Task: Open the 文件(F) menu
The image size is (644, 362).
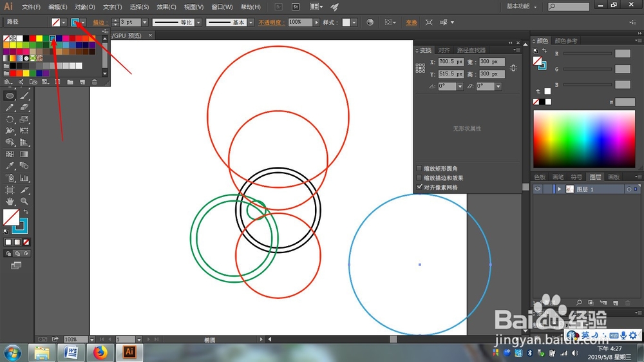Action: [31, 7]
